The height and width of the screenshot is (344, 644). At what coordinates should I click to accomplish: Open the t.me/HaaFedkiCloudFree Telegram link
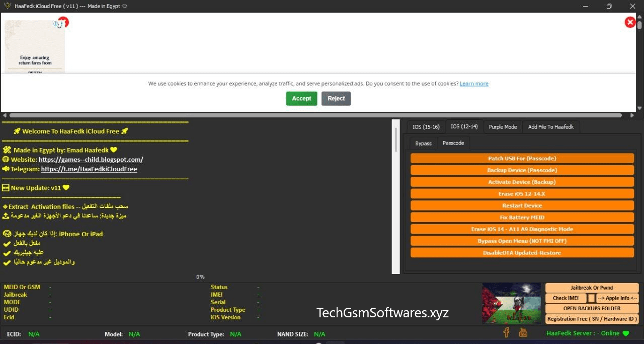[x=89, y=169]
